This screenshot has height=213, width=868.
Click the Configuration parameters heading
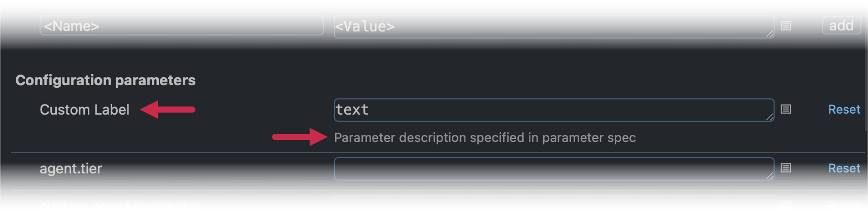click(x=105, y=80)
